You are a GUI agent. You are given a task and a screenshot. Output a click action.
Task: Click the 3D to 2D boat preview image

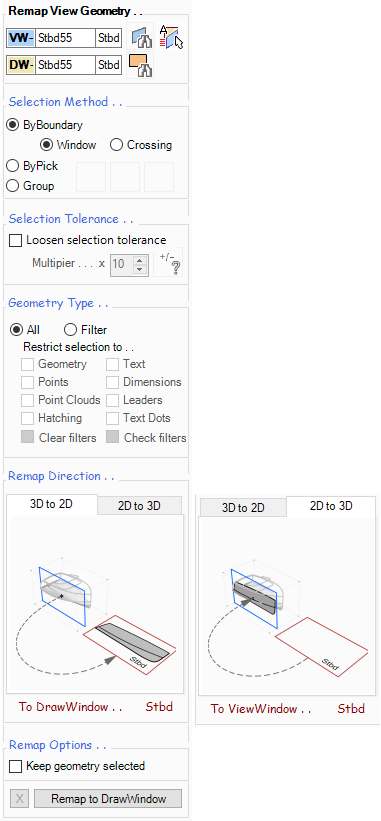(x=96, y=604)
